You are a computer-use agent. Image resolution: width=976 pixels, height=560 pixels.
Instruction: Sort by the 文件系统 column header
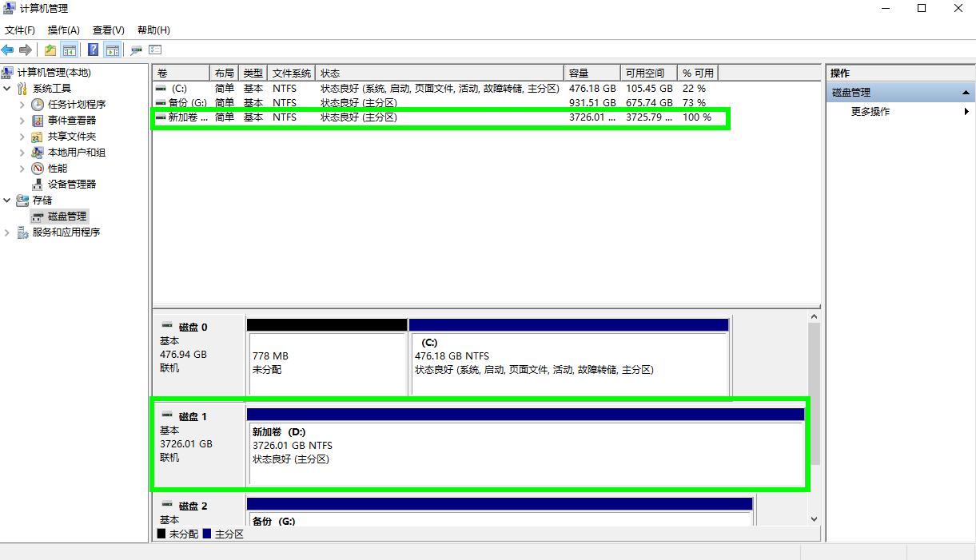point(292,73)
